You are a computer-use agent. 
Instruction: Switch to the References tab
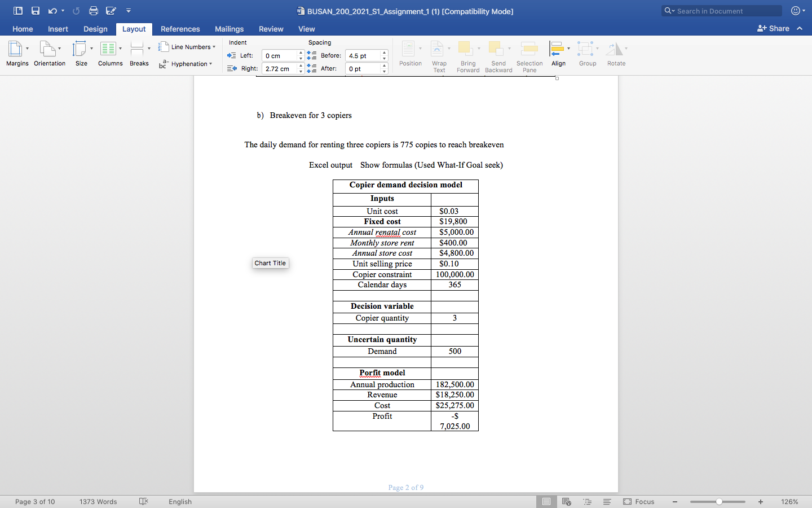(180, 29)
